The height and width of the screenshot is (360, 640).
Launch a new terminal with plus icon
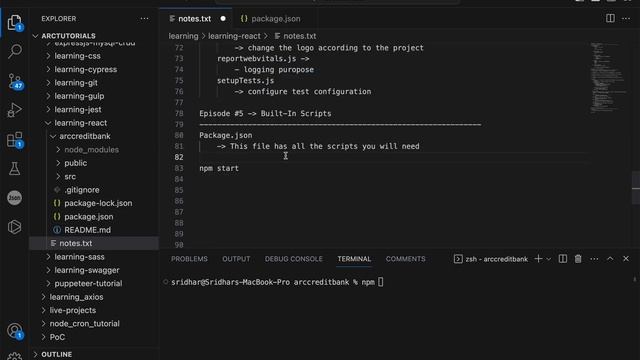pos(538,259)
